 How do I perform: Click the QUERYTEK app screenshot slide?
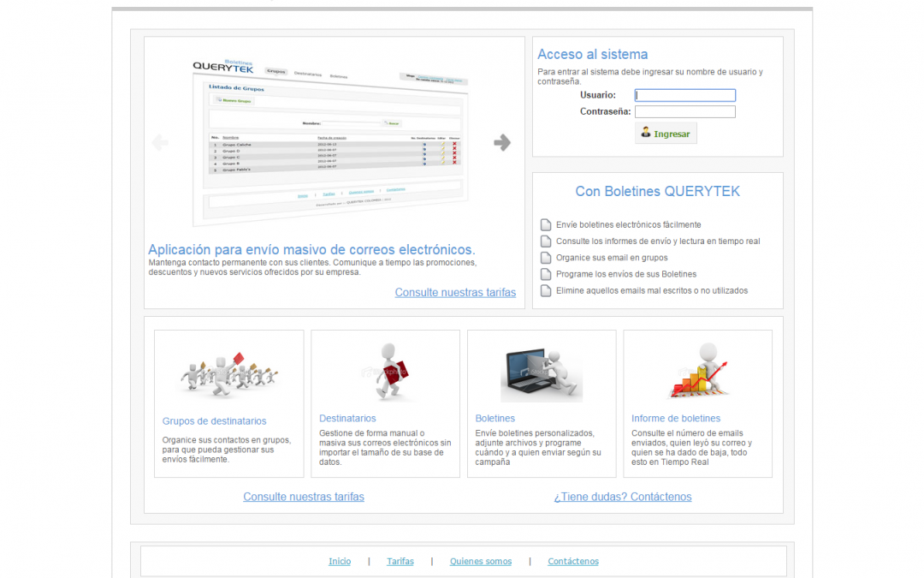coord(330,141)
